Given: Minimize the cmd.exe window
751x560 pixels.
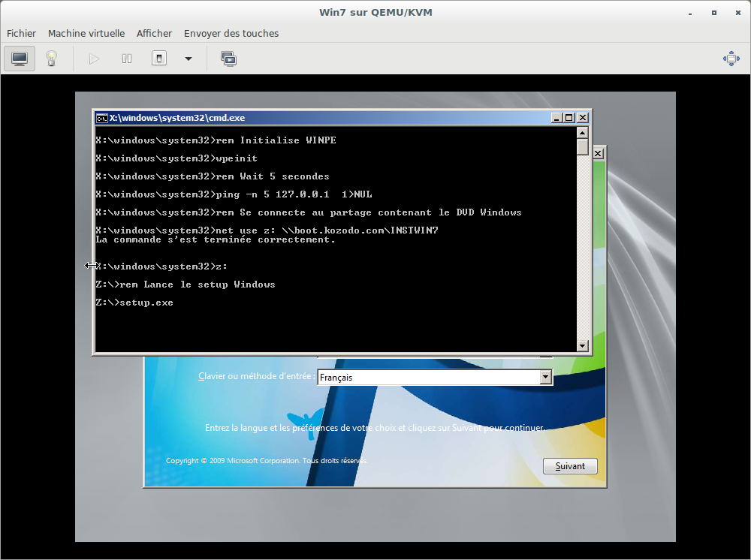Looking at the screenshot, I should point(556,118).
